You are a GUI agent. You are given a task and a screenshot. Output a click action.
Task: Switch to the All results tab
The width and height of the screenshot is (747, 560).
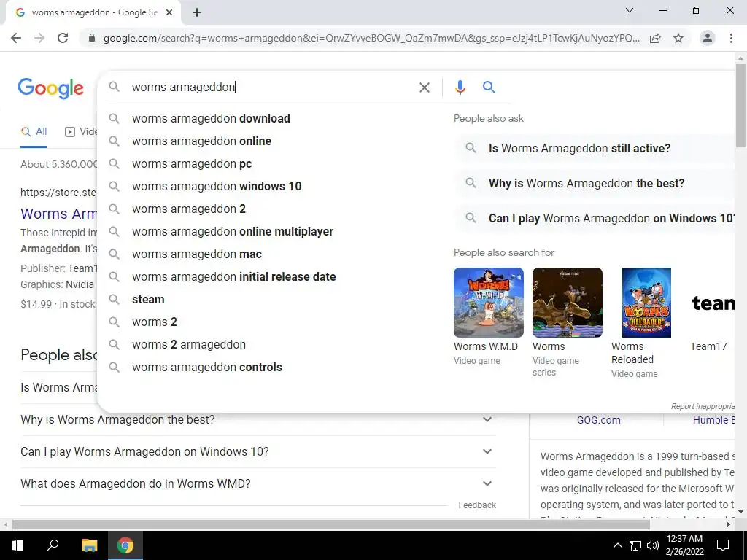pyautogui.click(x=34, y=132)
